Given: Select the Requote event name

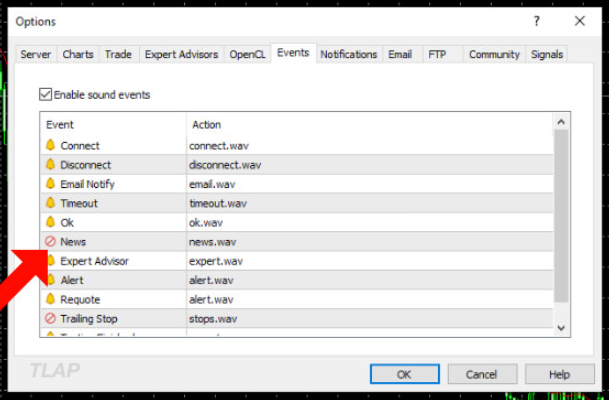Looking at the screenshot, I should pyautogui.click(x=80, y=299).
